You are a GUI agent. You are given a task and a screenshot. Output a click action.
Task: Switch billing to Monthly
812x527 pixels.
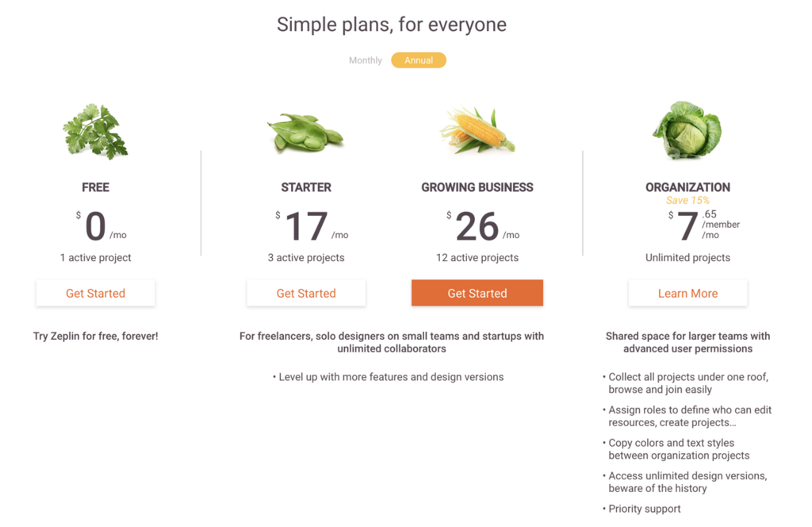click(x=365, y=60)
